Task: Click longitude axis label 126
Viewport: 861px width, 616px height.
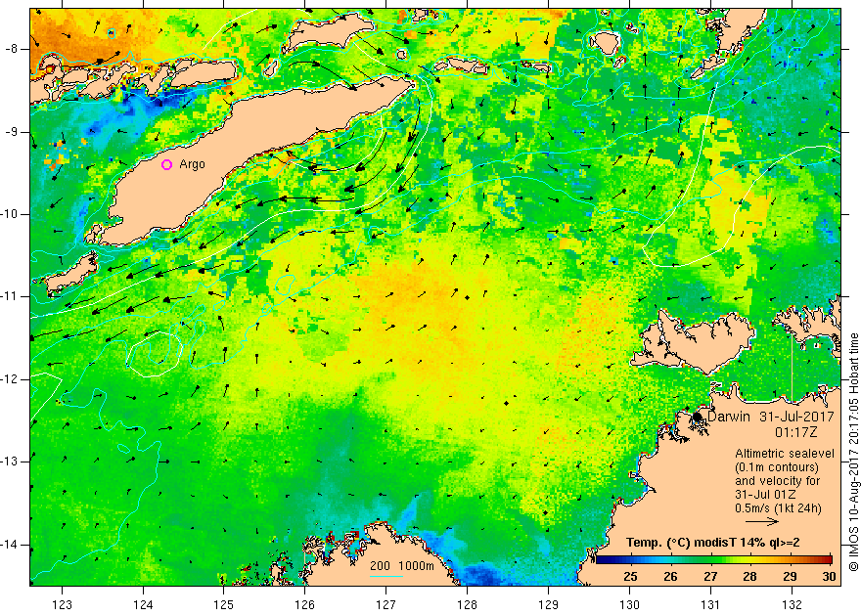Action: click(x=305, y=604)
